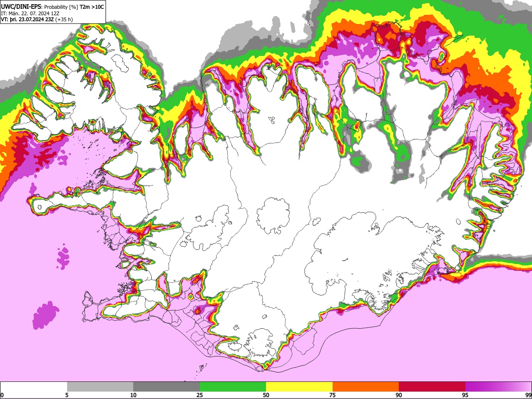Click the orange 75–90 legend segment

click(x=366, y=387)
